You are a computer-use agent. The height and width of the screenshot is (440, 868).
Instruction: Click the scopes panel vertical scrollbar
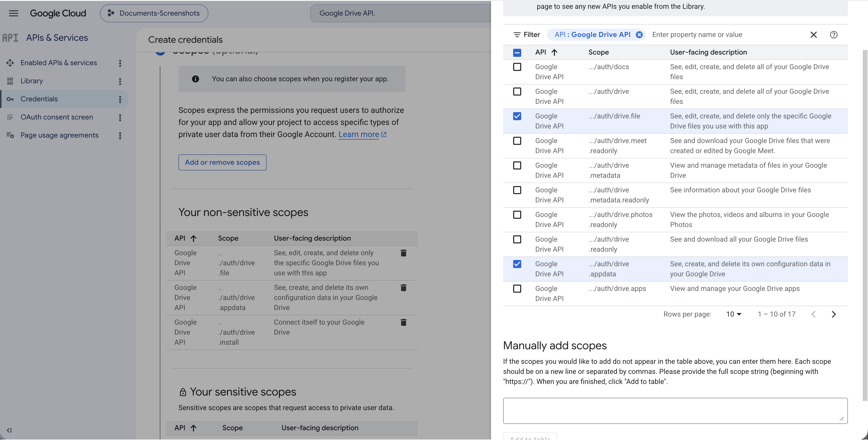point(865,225)
